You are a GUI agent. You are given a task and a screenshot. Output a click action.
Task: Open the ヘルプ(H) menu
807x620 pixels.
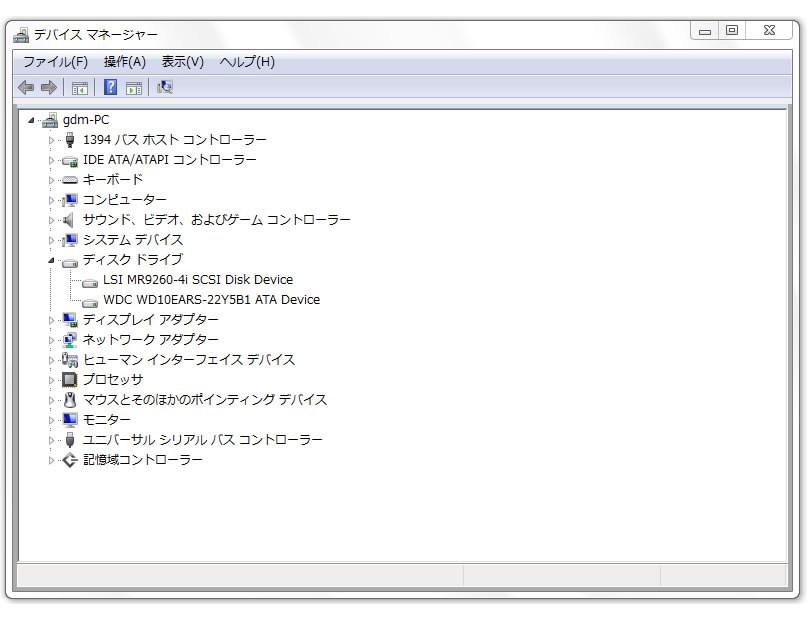(247, 62)
